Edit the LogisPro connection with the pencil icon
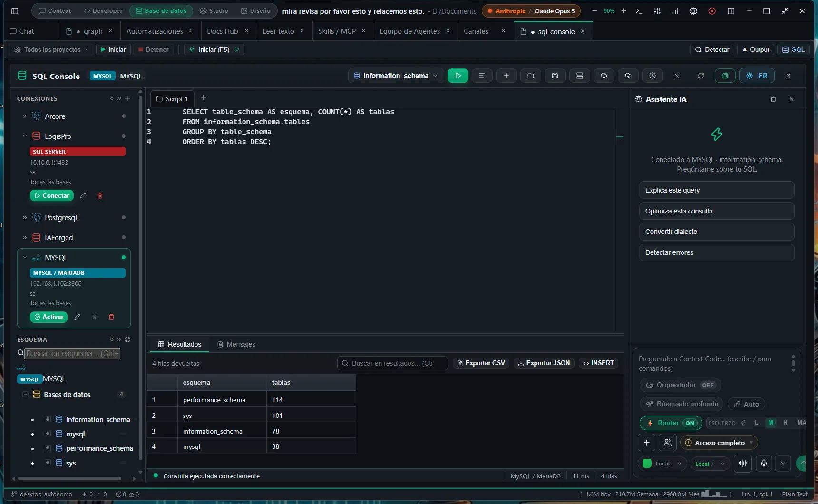The width and height of the screenshot is (818, 504). click(x=83, y=195)
